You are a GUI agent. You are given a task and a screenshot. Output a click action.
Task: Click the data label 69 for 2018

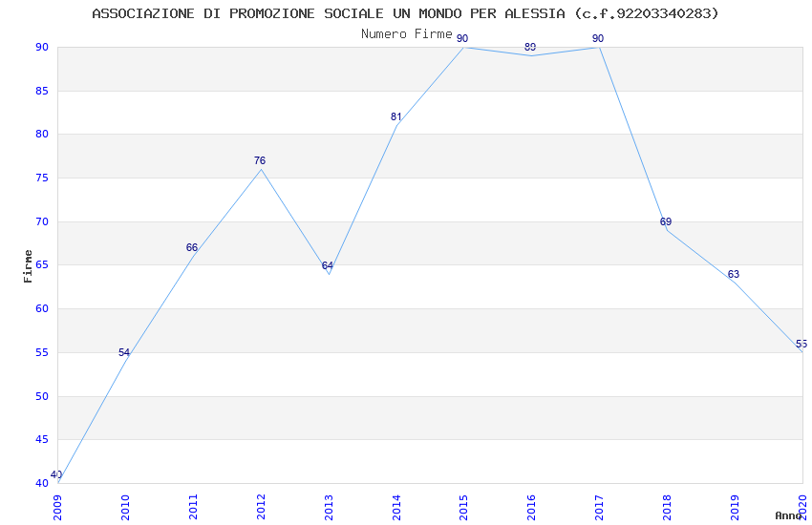point(666,221)
